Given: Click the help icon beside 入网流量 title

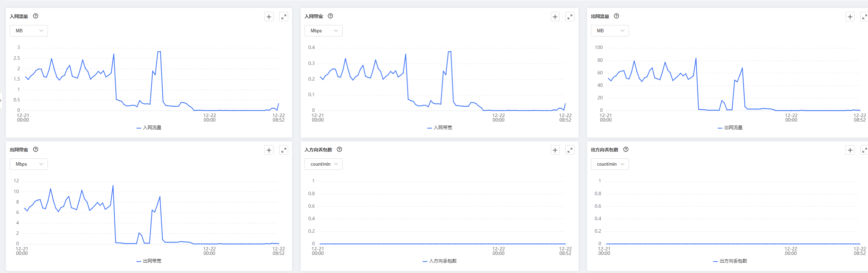Looking at the screenshot, I should 36,16.
